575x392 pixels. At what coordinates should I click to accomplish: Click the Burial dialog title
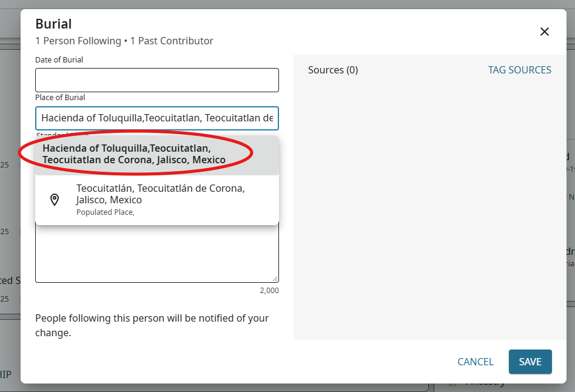(x=53, y=24)
